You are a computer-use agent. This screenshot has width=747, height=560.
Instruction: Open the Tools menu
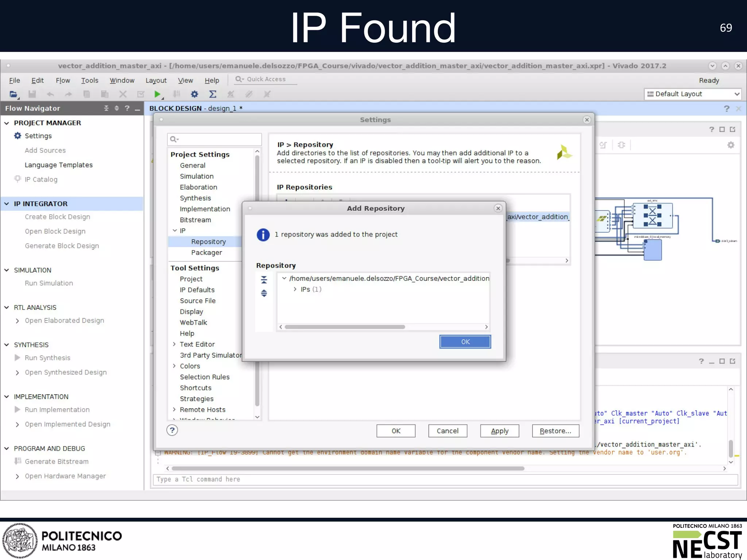[90, 80]
